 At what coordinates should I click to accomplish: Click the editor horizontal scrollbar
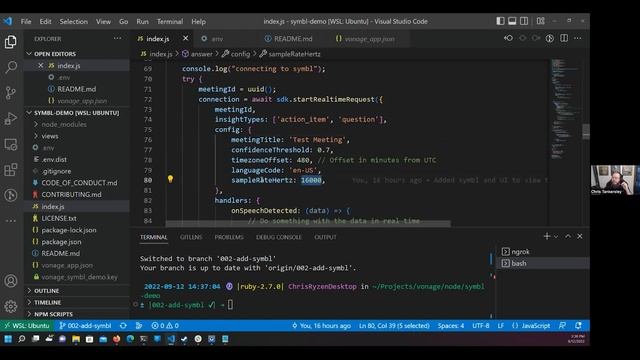pos(308,224)
